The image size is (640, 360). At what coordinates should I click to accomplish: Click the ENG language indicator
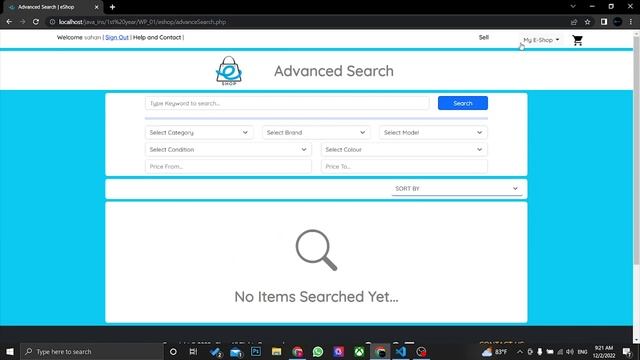click(582, 351)
